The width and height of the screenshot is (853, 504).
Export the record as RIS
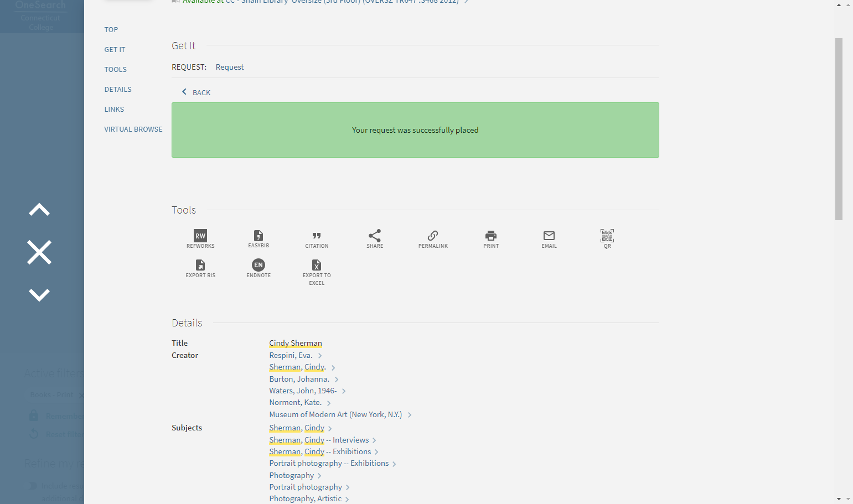(200, 268)
